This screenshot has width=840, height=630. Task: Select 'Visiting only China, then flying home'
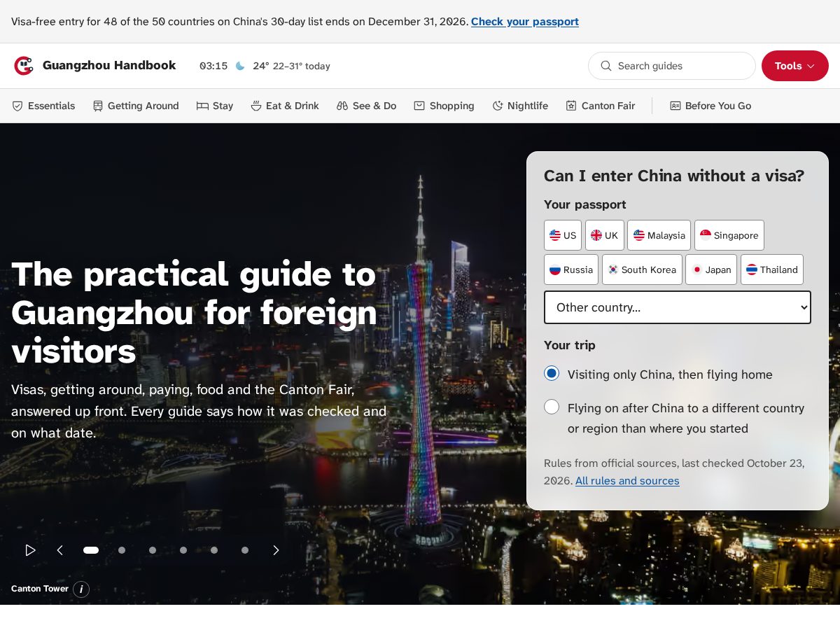pyautogui.click(x=552, y=374)
